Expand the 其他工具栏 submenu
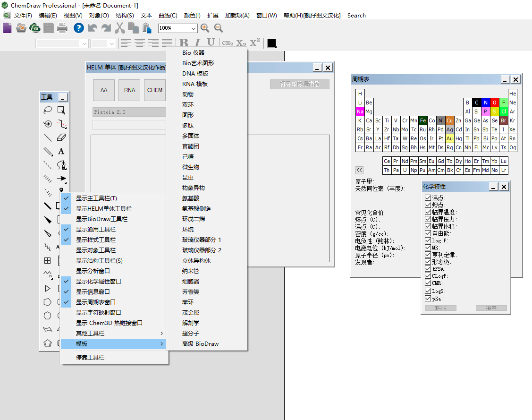This screenshot has height=420, width=532. click(x=114, y=334)
